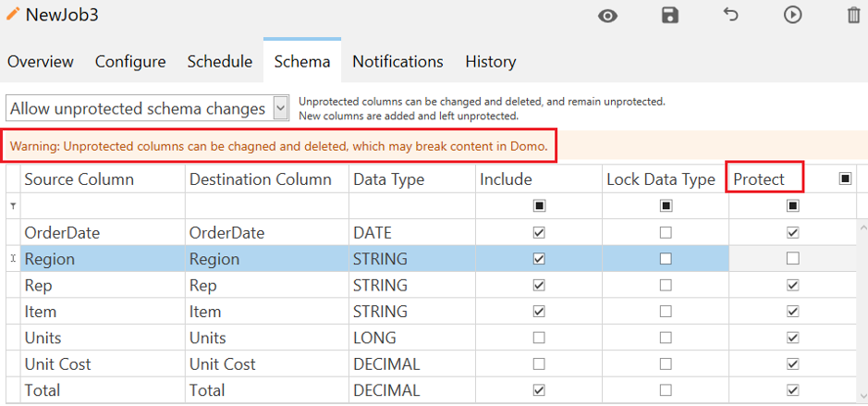Click the square icon right of Protect header
This screenshot has width=868, height=406.
(845, 178)
